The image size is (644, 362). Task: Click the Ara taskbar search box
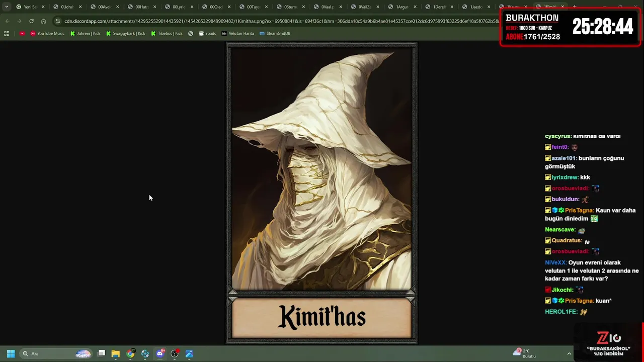pyautogui.click(x=56, y=353)
